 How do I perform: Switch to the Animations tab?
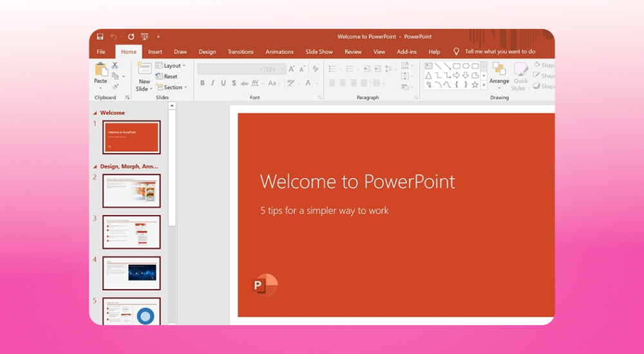(279, 51)
